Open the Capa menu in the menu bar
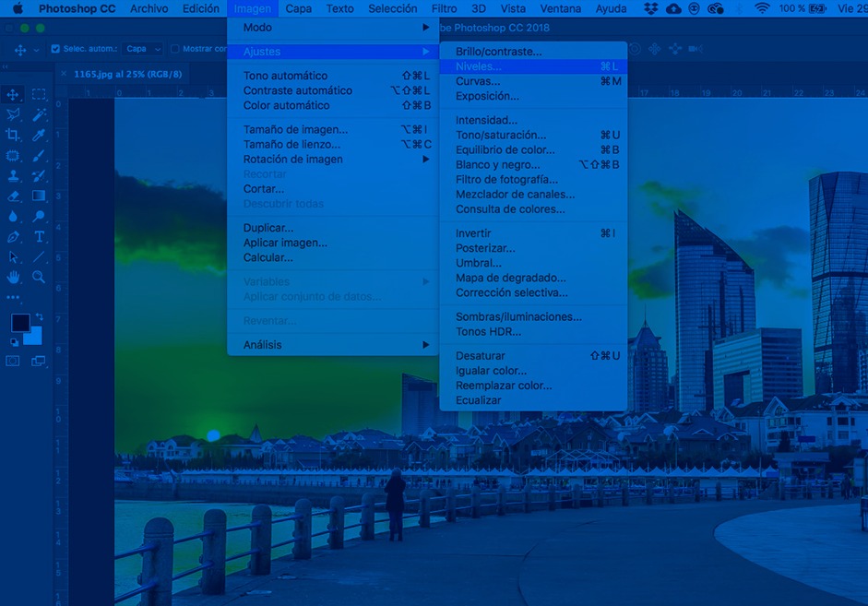868x606 pixels. [x=298, y=8]
